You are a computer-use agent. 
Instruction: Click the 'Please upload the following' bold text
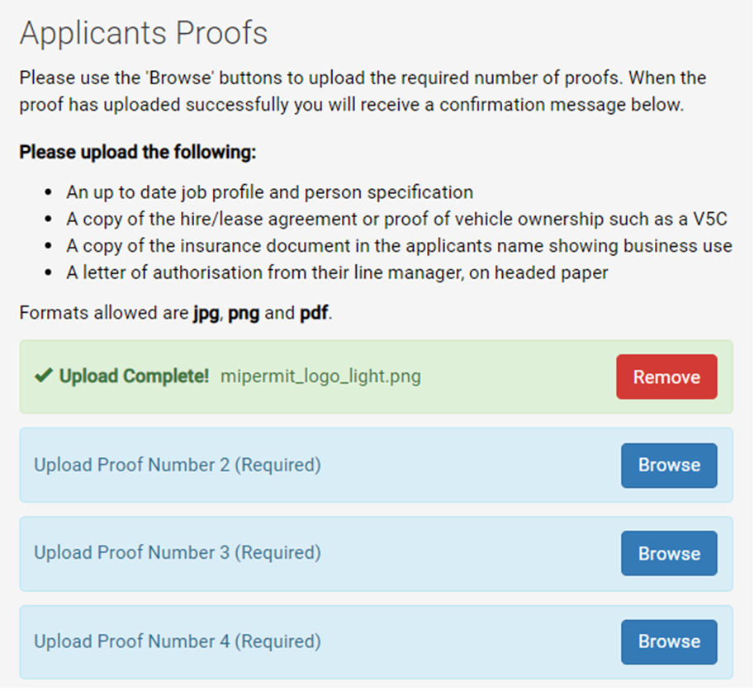pos(138,152)
